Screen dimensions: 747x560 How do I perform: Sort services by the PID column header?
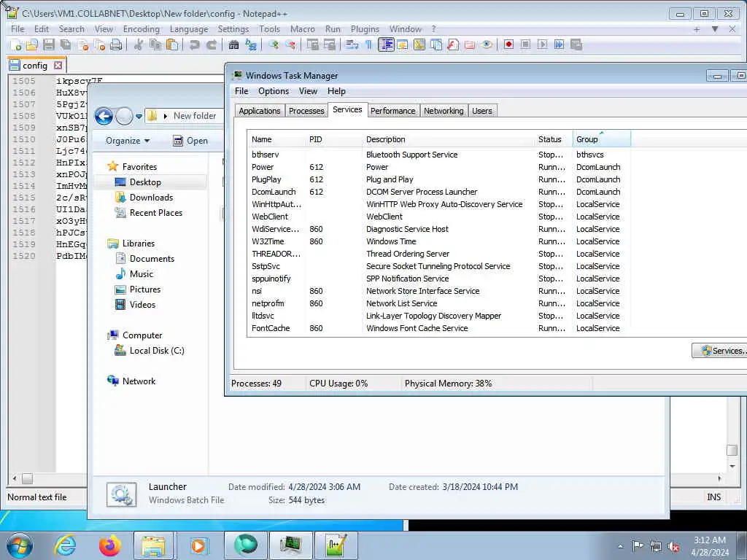point(333,139)
